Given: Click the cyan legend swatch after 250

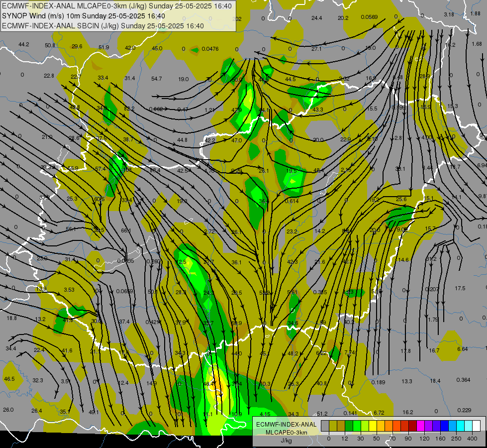Looking at the screenshot, I should (461, 426).
